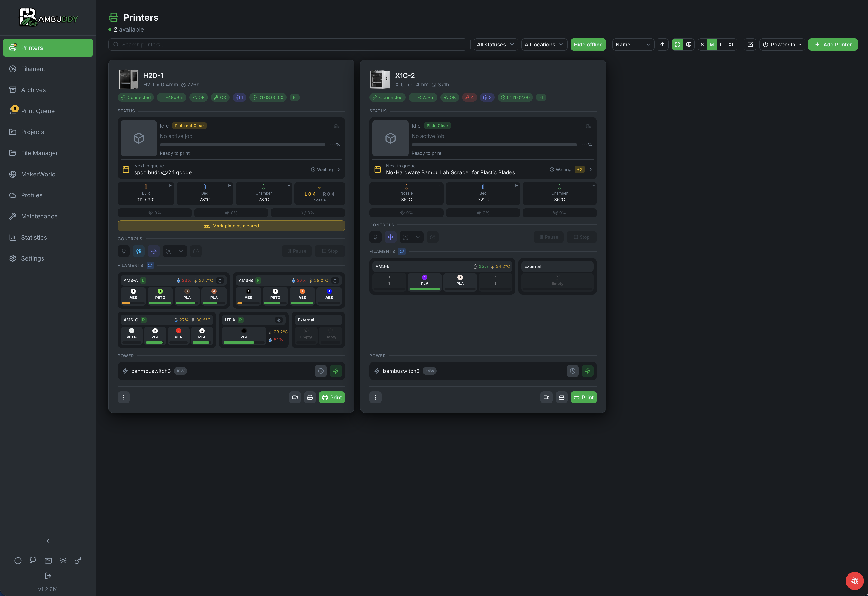Screen dimensions: 868x596
Task: Toggle bambuswitch2 power plug
Action: (x=587, y=371)
